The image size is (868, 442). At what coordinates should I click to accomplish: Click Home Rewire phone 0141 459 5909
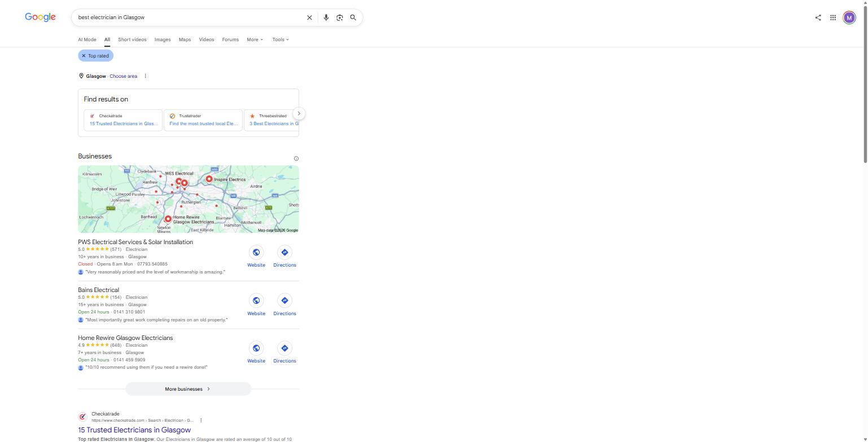(x=129, y=360)
